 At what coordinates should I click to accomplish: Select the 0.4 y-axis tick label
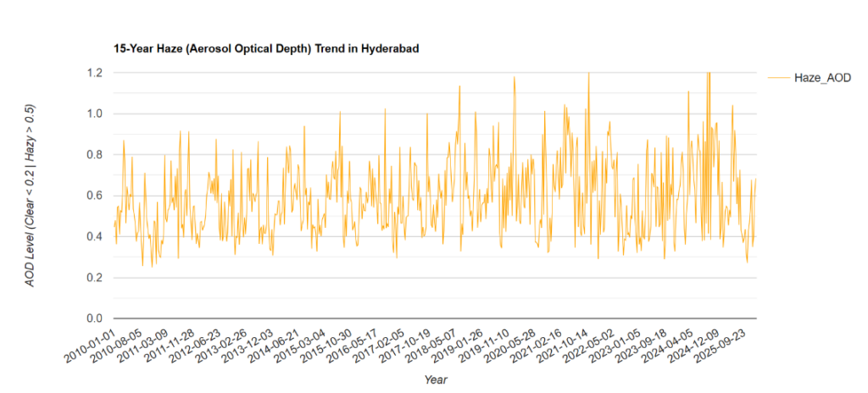92,236
